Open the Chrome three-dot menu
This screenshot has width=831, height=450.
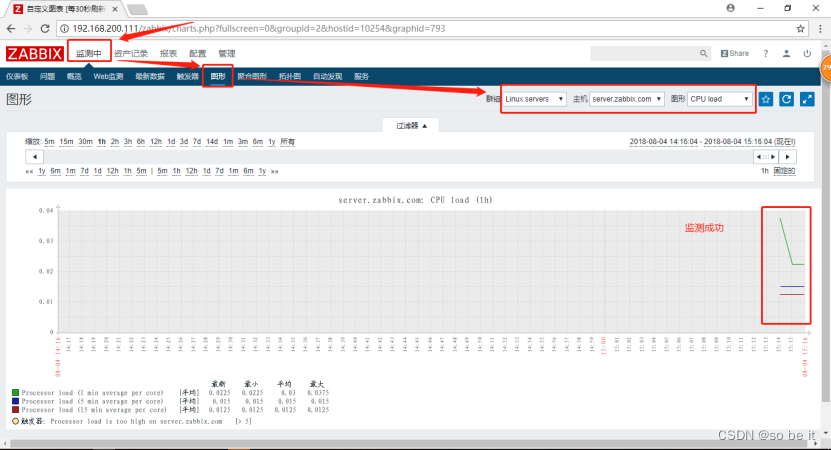[820, 29]
